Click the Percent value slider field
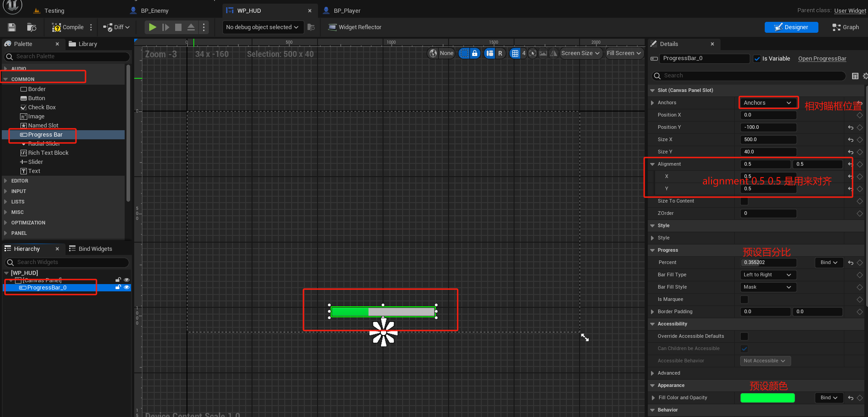Screen dimensions: 868x417 [768, 263]
